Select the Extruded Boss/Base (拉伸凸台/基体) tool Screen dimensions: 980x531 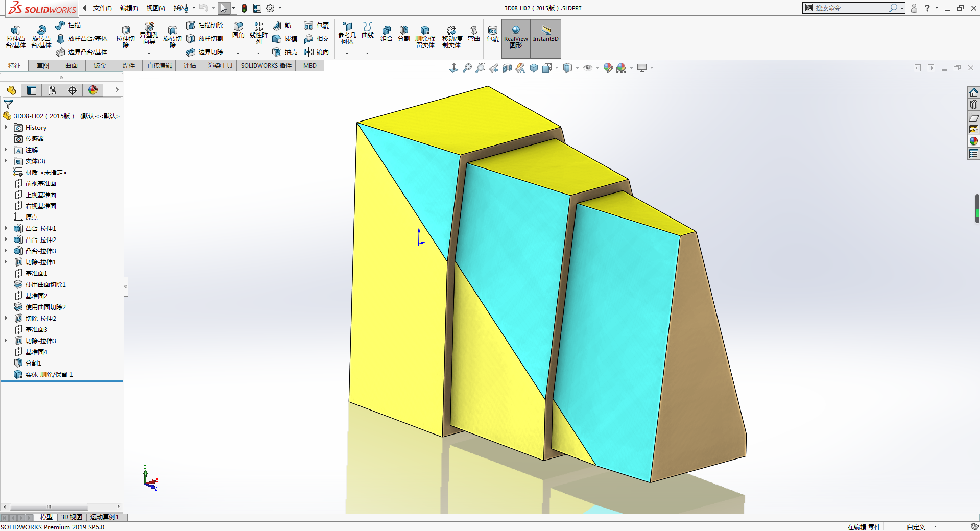click(16, 36)
